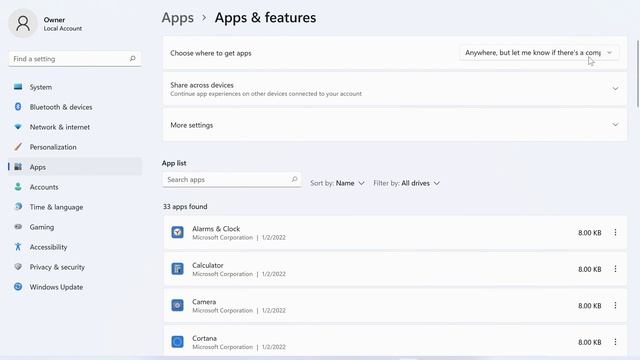
Task: Click the Privacy & security shield icon
Action: tap(18, 267)
